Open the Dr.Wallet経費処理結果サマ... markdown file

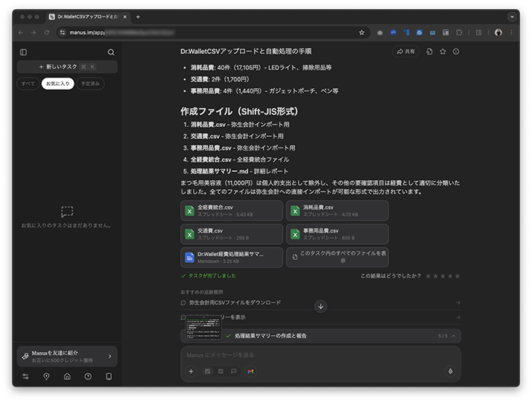point(232,258)
